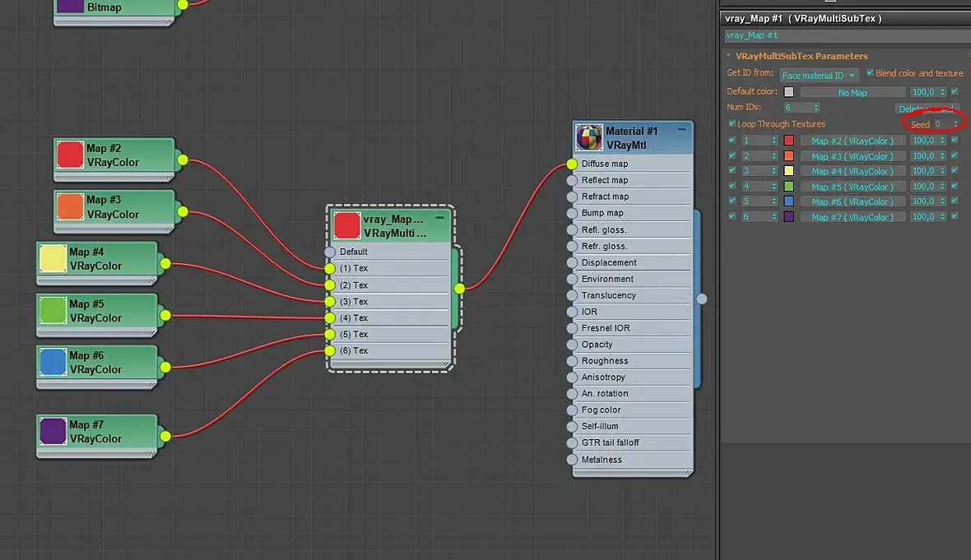Uncheck the enable checkbox for sub-texture row 2
The width and height of the screenshot is (971, 560).
tap(732, 155)
